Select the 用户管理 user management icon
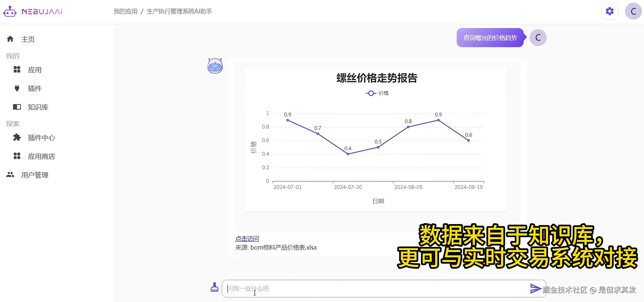The width and height of the screenshot is (644, 302). [x=10, y=175]
